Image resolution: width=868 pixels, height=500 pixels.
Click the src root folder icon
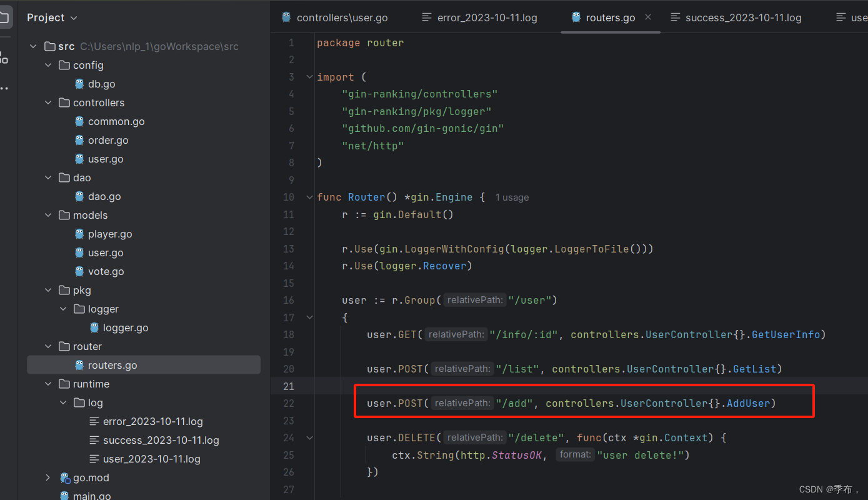[x=49, y=46]
